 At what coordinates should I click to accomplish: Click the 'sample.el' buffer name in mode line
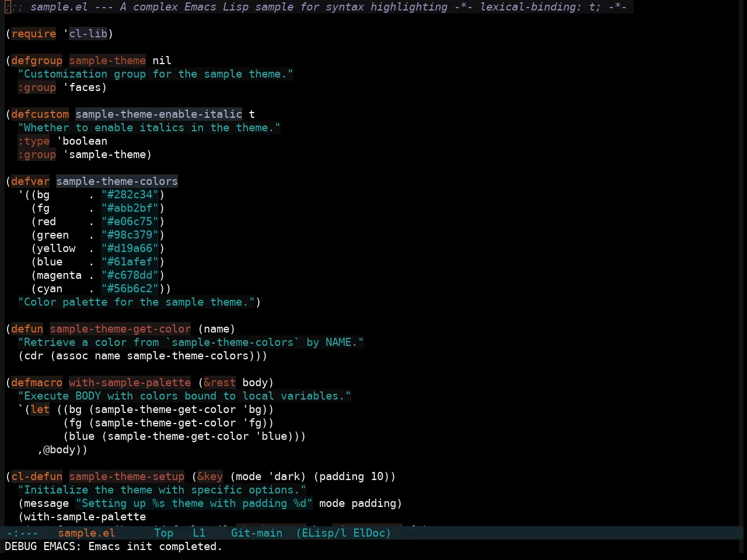[x=86, y=533]
